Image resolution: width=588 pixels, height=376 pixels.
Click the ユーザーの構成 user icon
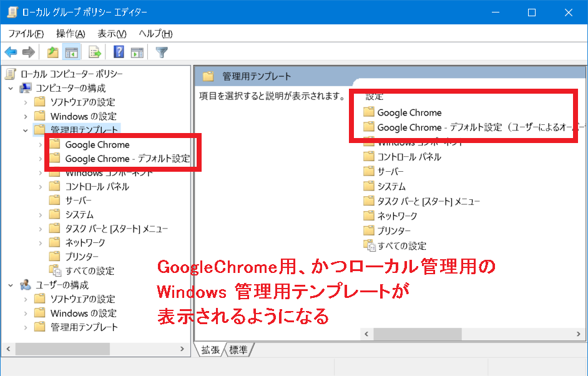(26, 285)
